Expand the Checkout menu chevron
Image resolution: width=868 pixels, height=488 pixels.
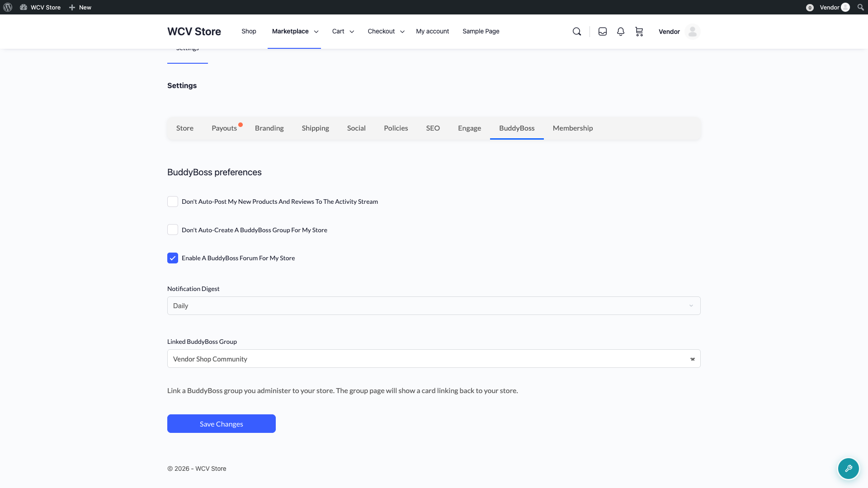(402, 32)
